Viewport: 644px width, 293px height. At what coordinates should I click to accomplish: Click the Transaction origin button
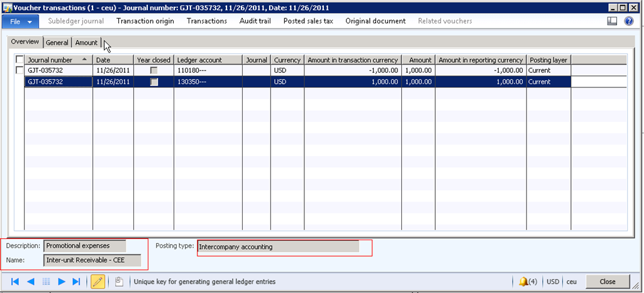145,21
